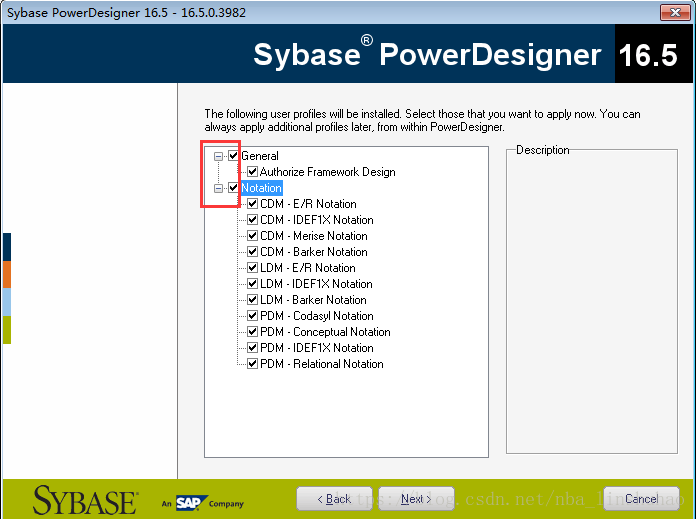Select CDM - E/R Notation label
Viewport: 696px width, 519px height.
pyautogui.click(x=308, y=204)
